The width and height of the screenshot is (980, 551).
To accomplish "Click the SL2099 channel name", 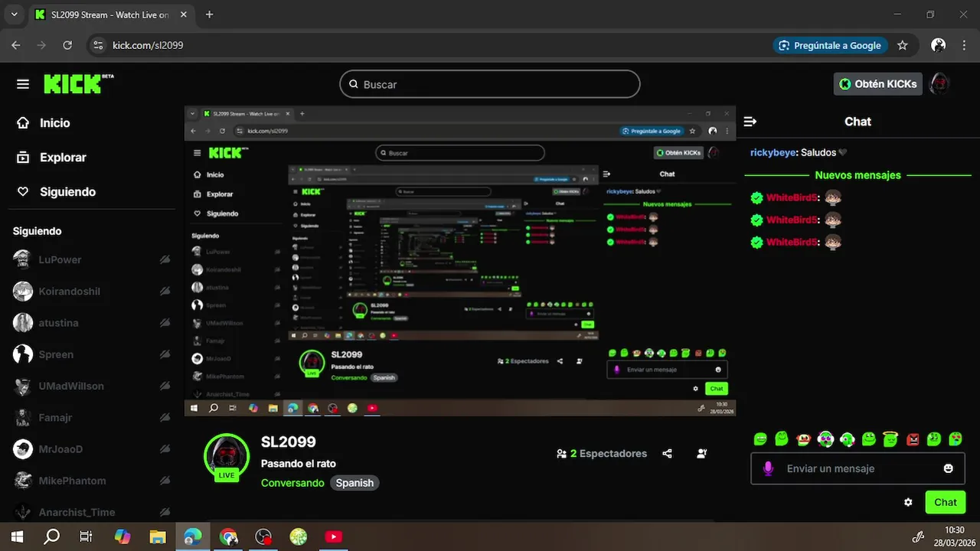I will [289, 442].
